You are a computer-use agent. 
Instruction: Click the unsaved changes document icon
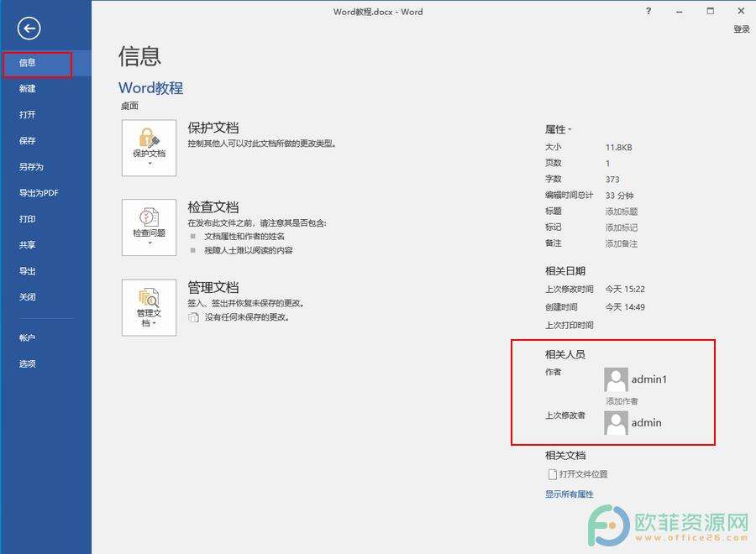tap(193, 317)
